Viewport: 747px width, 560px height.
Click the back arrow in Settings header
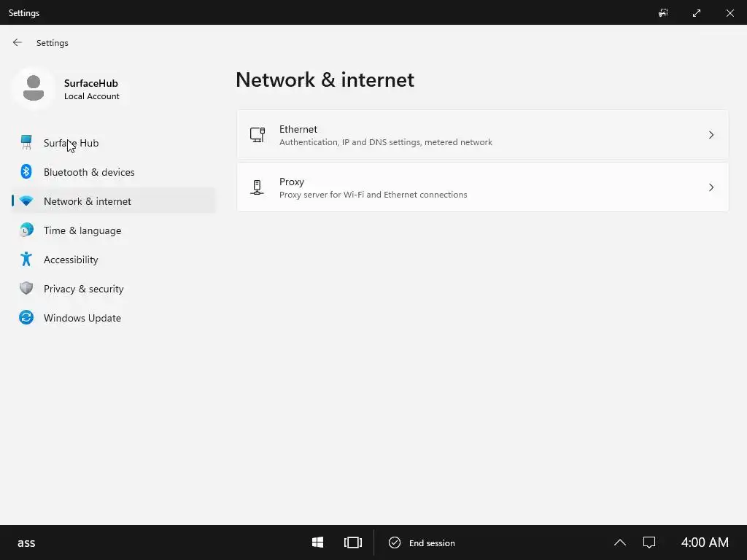click(x=18, y=43)
